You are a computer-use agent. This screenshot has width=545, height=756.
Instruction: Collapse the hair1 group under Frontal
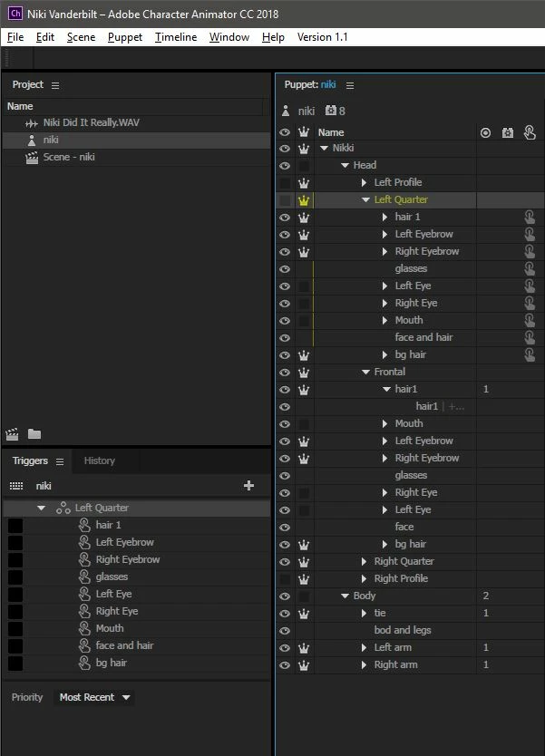pyautogui.click(x=386, y=389)
